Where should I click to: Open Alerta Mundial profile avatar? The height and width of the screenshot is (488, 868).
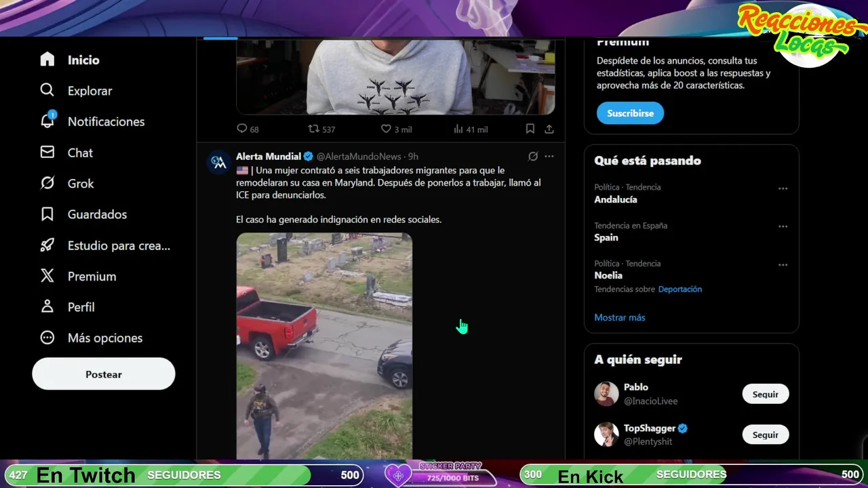218,162
